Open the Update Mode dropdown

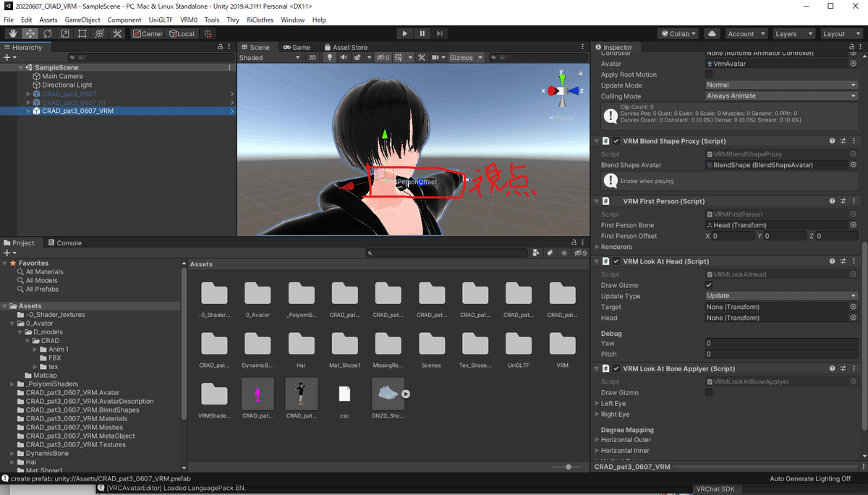(x=781, y=85)
